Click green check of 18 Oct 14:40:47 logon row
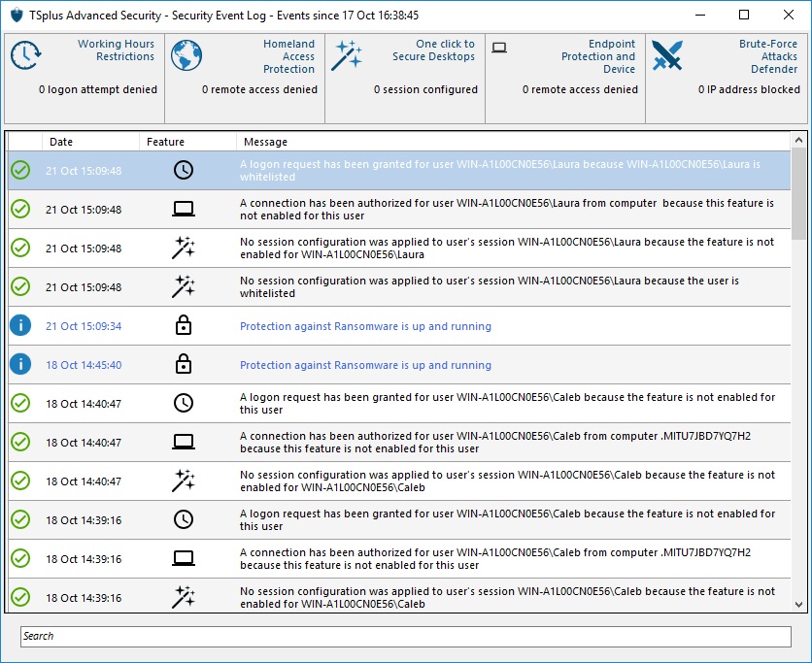The width and height of the screenshot is (812, 663). click(x=20, y=403)
